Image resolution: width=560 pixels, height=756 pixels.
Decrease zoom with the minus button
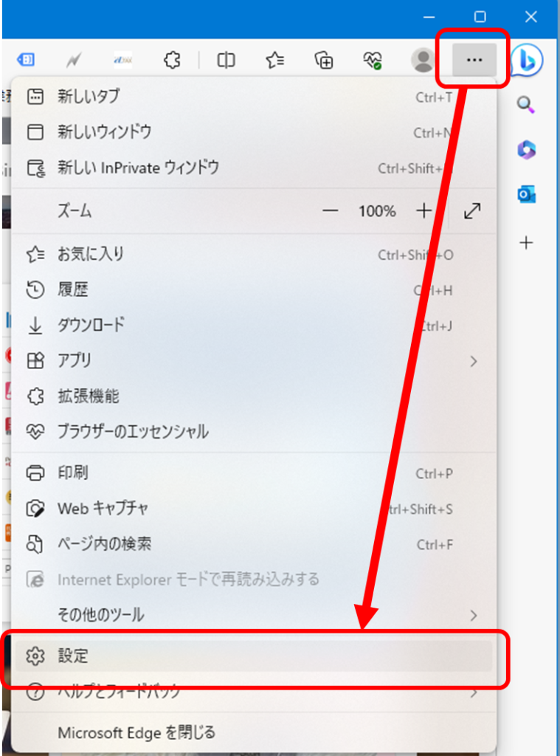tap(330, 210)
